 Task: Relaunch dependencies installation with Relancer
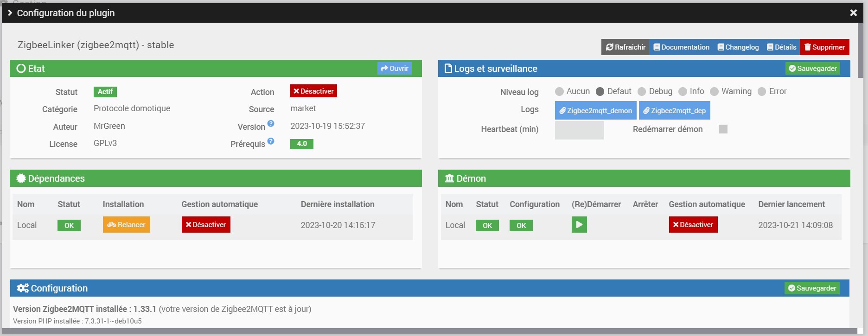point(127,225)
